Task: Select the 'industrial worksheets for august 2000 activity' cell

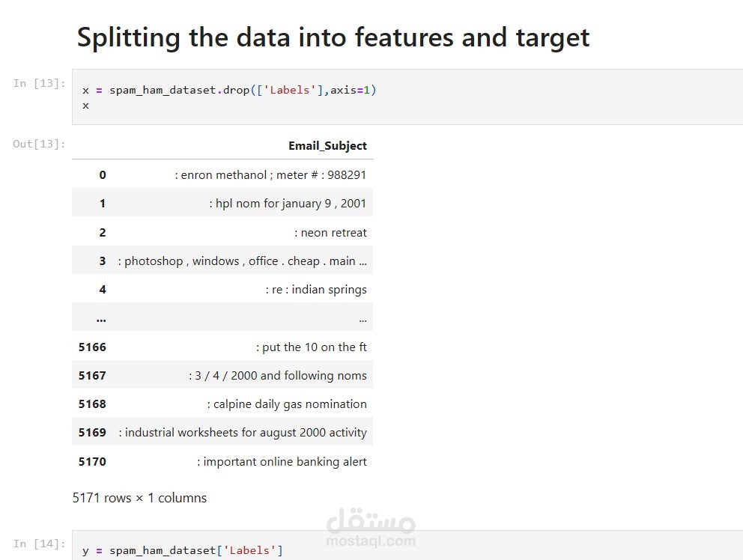Action: (243, 433)
